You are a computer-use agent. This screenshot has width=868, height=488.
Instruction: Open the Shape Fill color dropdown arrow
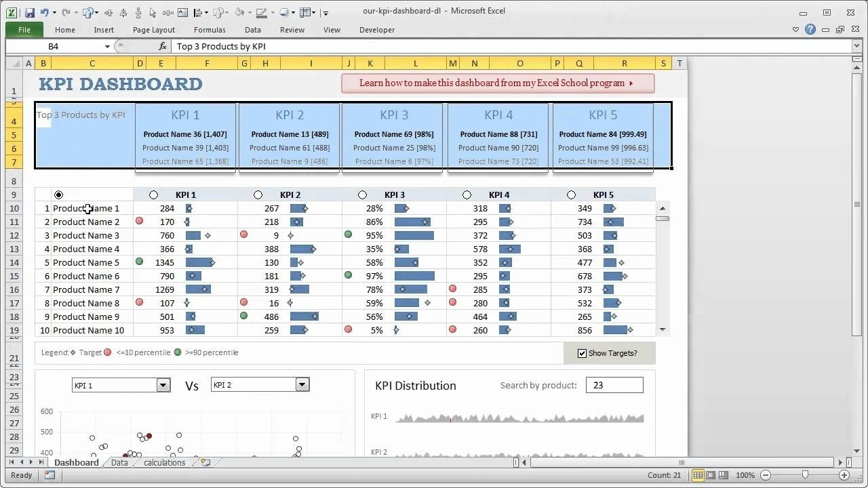click(x=249, y=12)
